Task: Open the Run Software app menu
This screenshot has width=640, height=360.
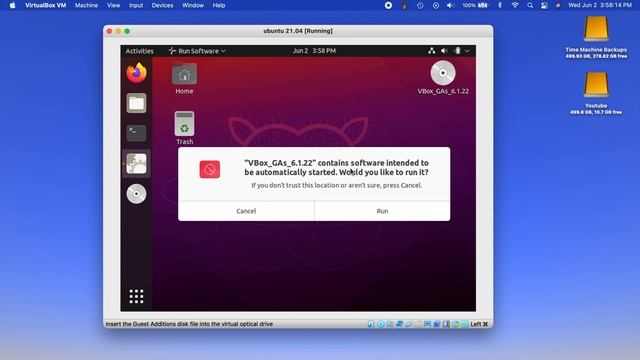Action: point(197,51)
